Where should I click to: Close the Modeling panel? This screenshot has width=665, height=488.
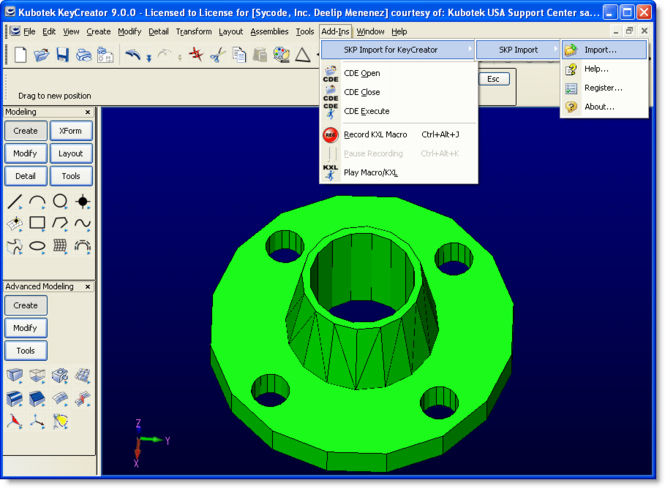pos(88,112)
